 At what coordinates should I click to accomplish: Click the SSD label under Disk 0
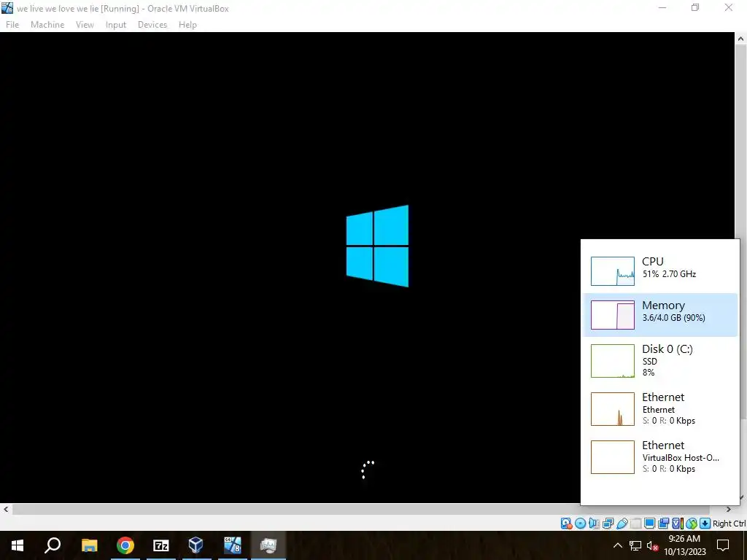pos(650,362)
